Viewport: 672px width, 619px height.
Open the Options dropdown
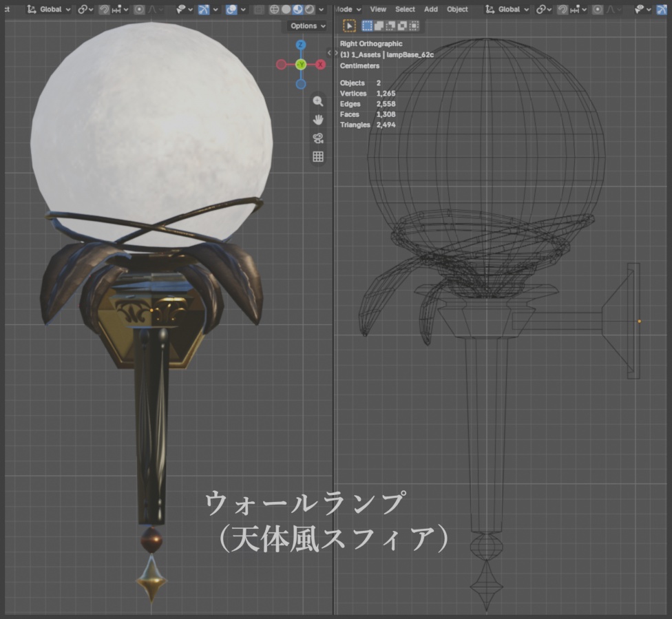pyautogui.click(x=308, y=25)
